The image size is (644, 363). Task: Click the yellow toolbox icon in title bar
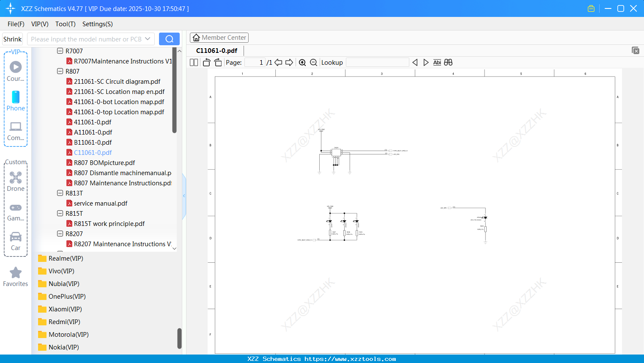pos(591,8)
